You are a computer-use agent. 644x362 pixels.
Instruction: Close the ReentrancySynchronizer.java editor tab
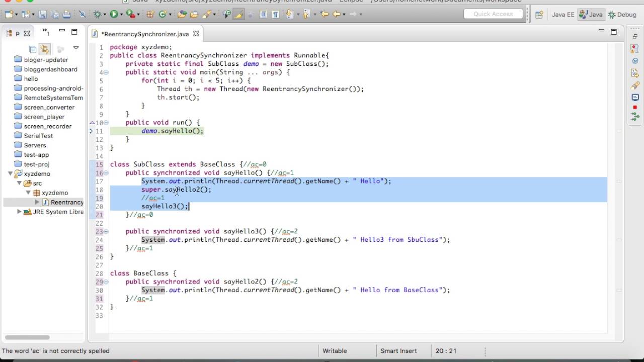pyautogui.click(x=196, y=34)
